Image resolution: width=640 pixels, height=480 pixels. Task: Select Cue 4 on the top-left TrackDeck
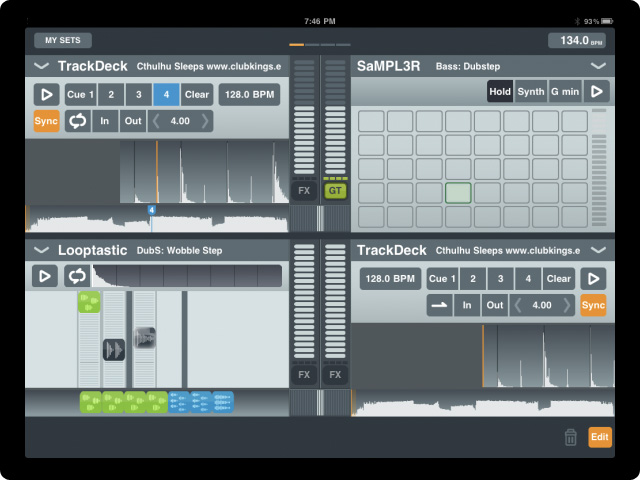[167, 95]
